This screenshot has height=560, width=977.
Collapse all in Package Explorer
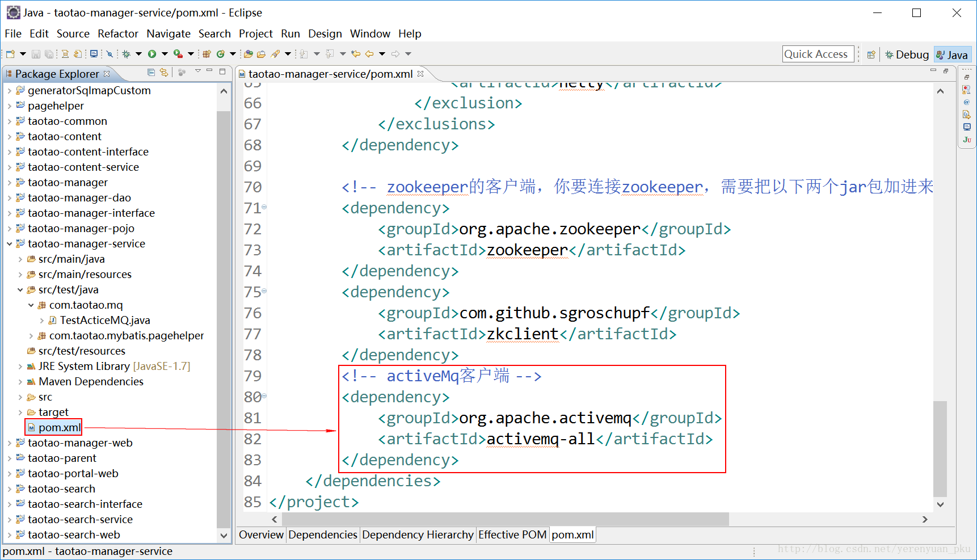tap(151, 72)
